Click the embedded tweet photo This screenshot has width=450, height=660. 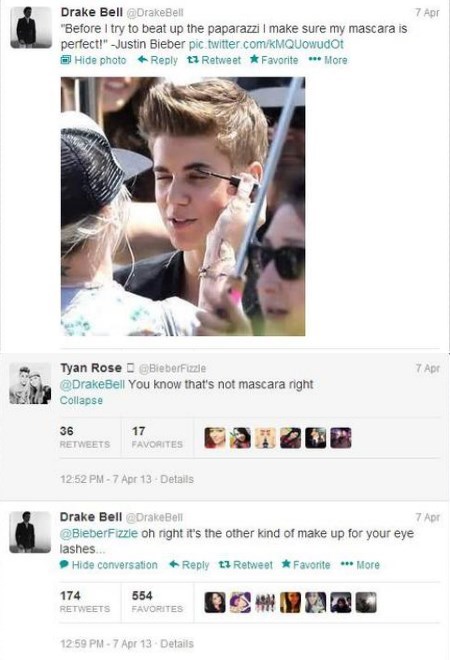pyautogui.click(x=183, y=206)
